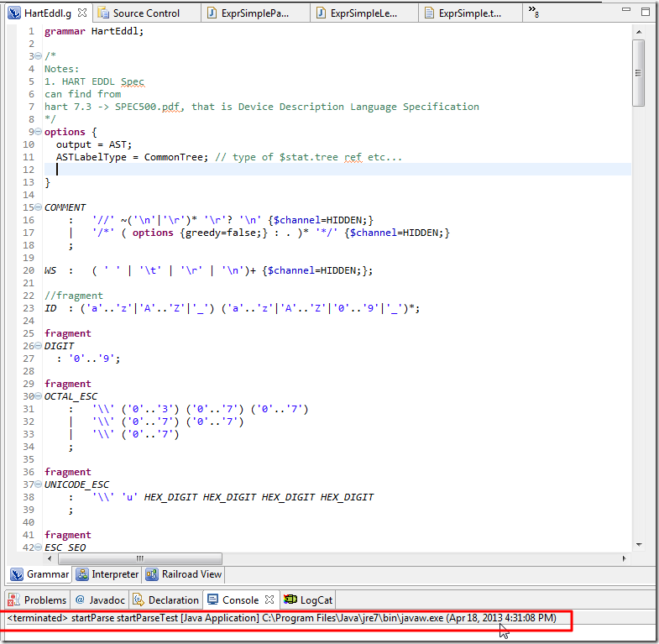Click 'fragment' keyword on line 25
The image size is (659, 644).
[x=68, y=333]
